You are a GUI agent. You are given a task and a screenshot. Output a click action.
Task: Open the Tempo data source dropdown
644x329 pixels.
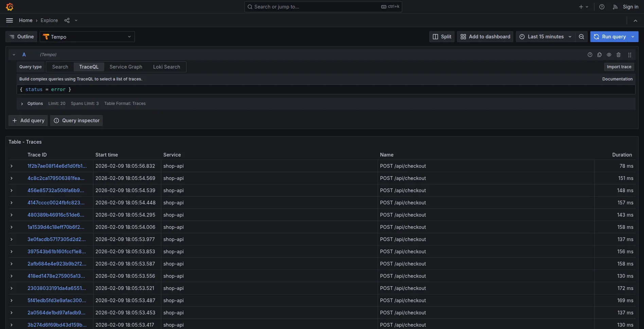[x=87, y=37]
